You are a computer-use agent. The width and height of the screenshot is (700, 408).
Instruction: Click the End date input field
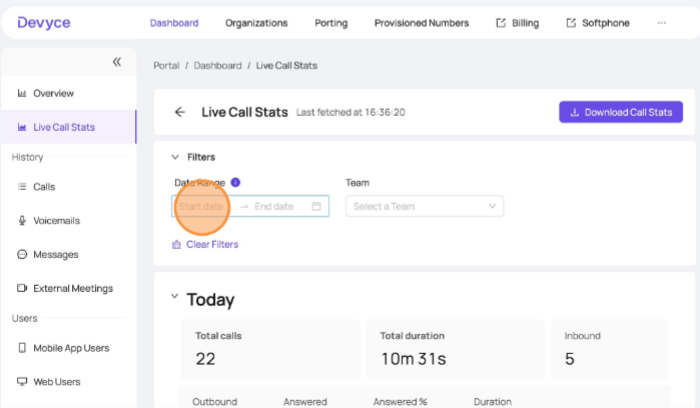click(x=274, y=206)
